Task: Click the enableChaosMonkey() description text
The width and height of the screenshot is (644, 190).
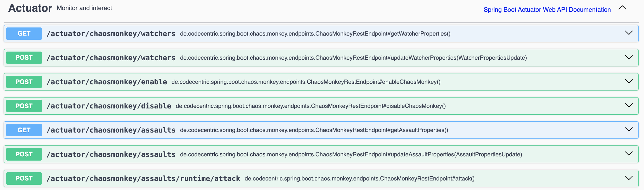Action: (306, 82)
